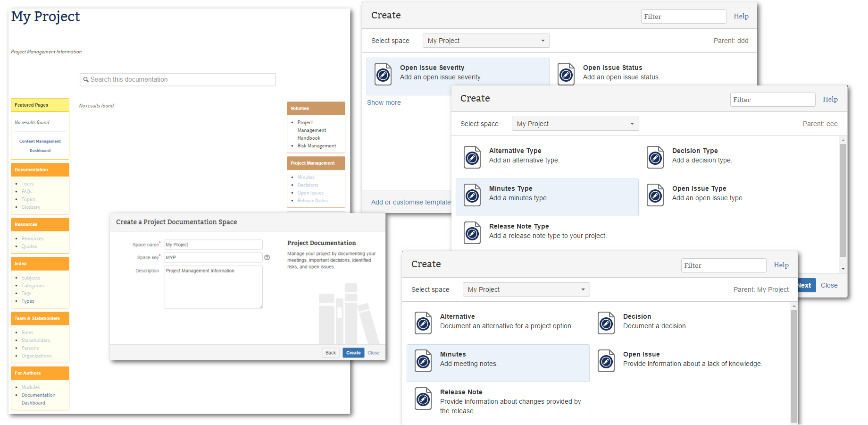Open the Stakeholders link in sidebar

click(x=35, y=340)
